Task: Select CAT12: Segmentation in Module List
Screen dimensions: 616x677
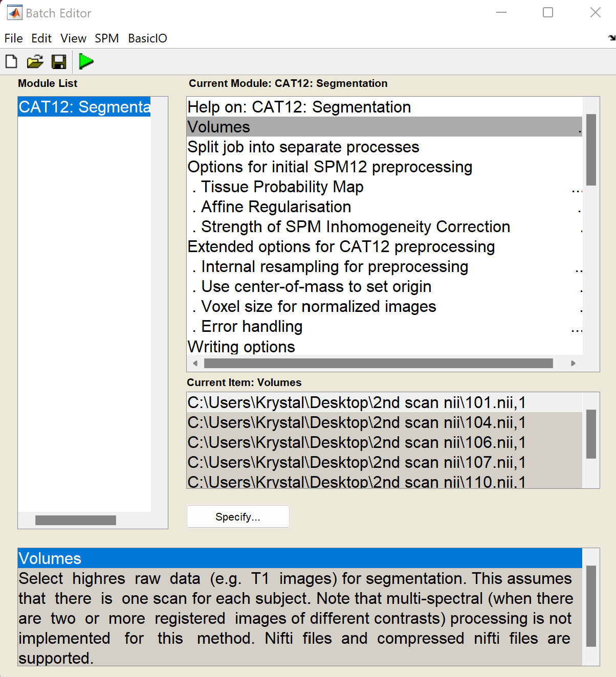Action: click(x=84, y=107)
